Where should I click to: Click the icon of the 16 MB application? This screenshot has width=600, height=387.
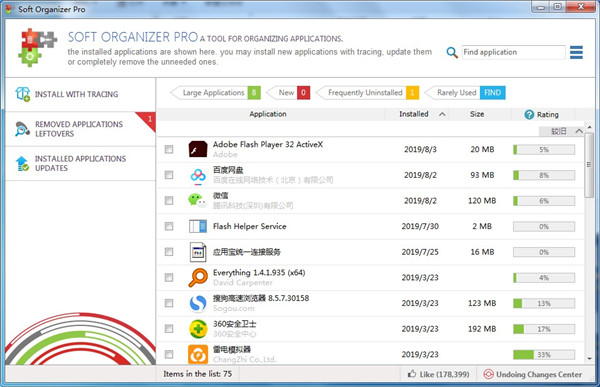click(198, 252)
